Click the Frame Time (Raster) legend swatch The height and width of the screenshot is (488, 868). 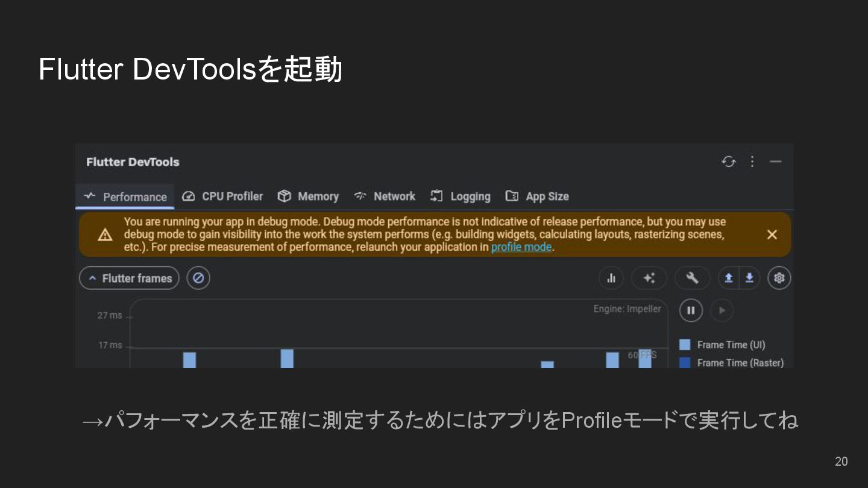tap(685, 363)
